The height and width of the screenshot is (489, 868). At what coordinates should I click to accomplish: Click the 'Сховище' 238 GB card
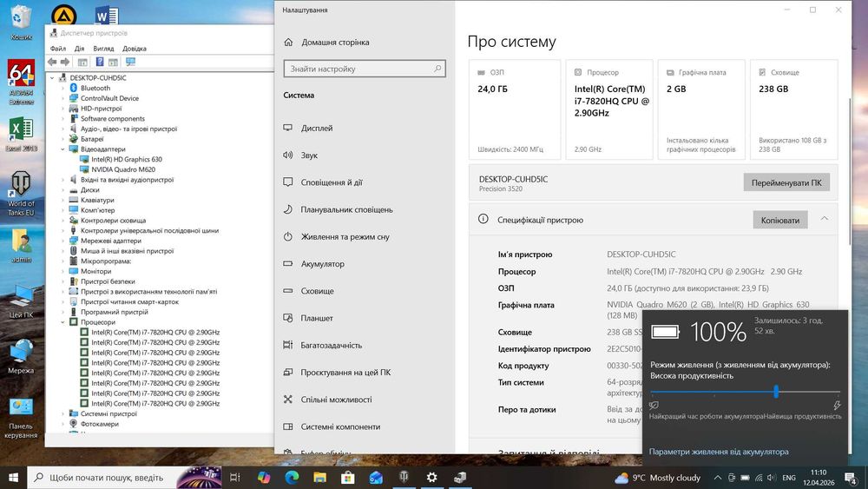tap(794, 109)
